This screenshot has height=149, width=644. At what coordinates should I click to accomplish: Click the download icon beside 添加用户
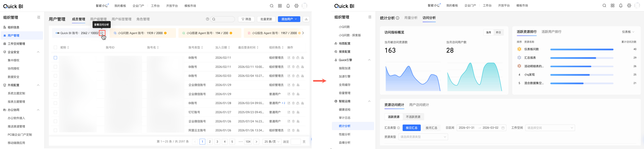coord(306,19)
